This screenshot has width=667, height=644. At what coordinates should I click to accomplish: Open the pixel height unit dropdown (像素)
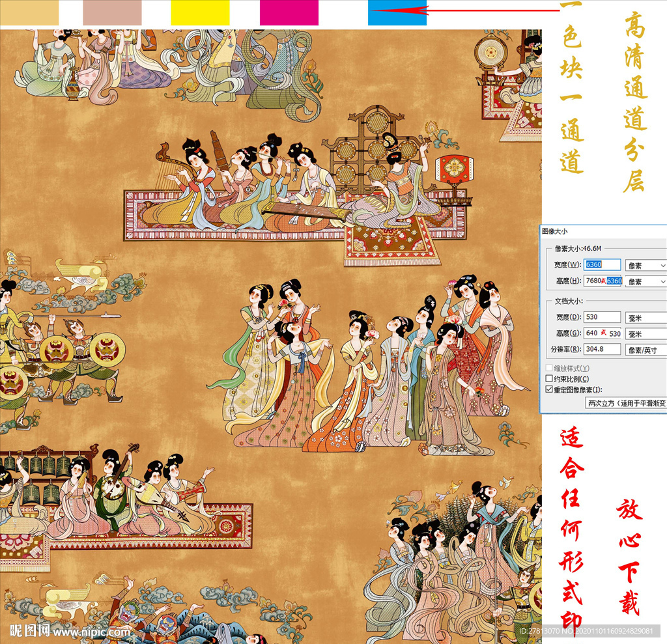coord(646,281)
